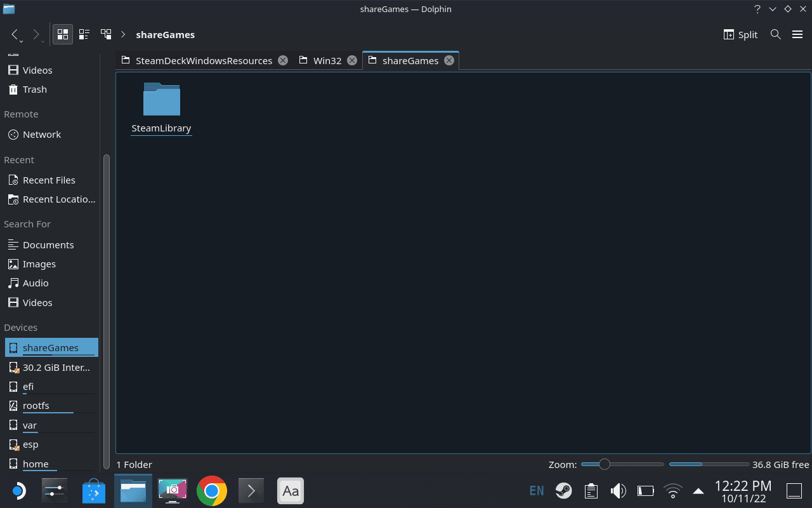Screen dimensions: 812x508
Task: Open the hamburger menu
Action: click(797, 34)
